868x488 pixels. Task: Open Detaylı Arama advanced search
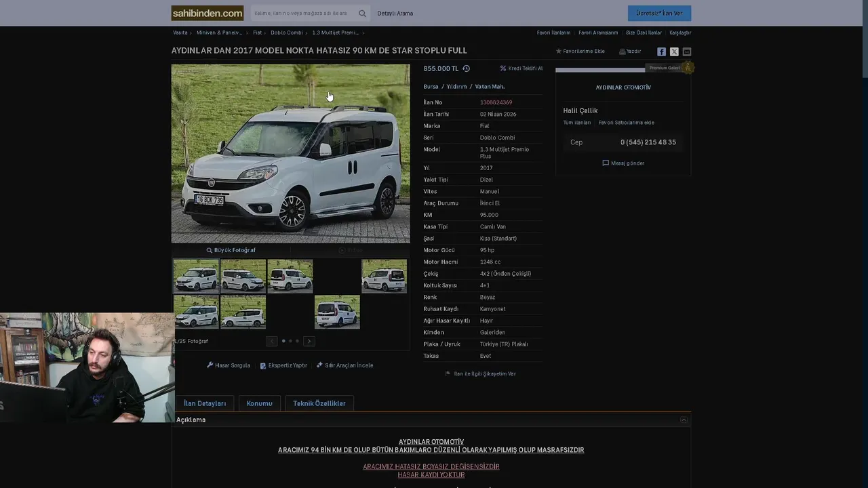pos(395,14)
